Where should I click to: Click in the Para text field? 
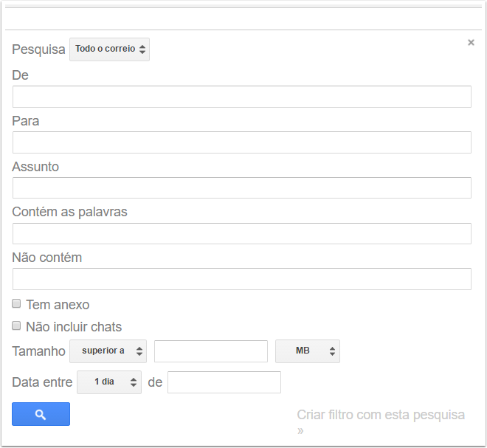coord(241,142)
